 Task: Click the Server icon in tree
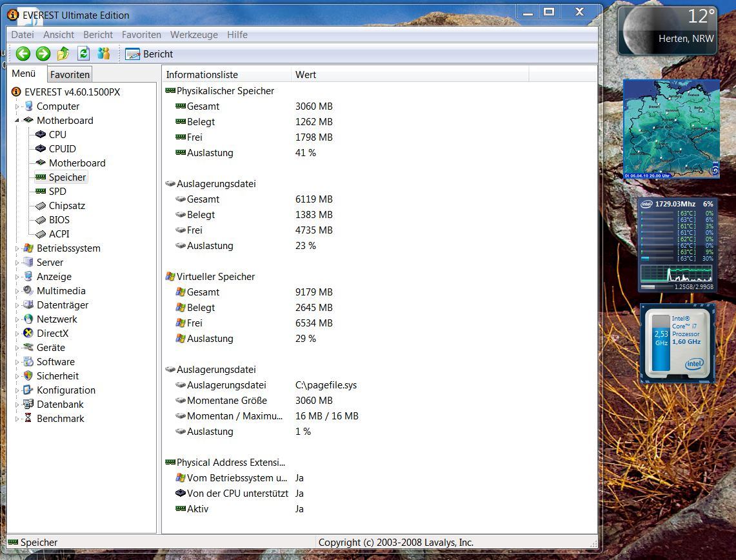click(28, 262)
